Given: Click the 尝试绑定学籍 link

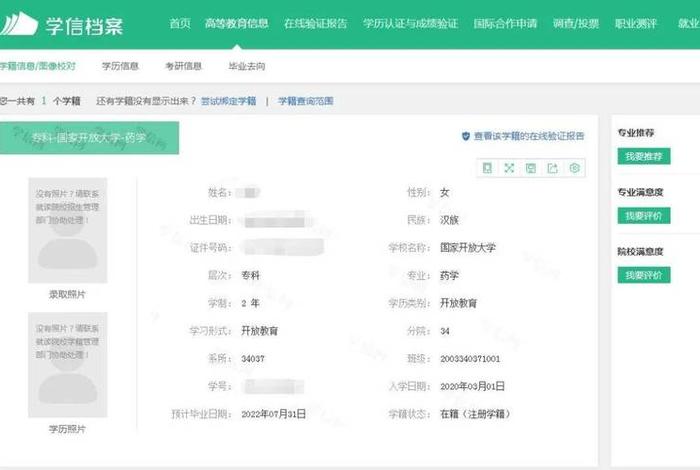Looking at the screenshot, I should pyautogui.click(x=229, y=101).
